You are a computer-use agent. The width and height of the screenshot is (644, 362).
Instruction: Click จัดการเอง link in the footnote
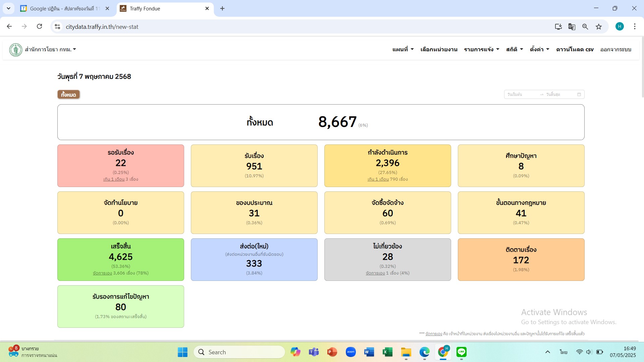(434, 334)
